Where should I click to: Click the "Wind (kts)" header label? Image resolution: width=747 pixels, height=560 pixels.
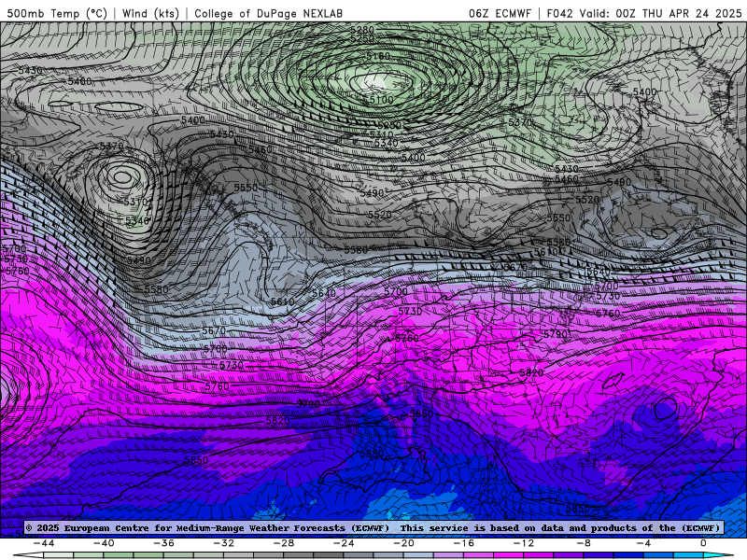click(150, 13)
